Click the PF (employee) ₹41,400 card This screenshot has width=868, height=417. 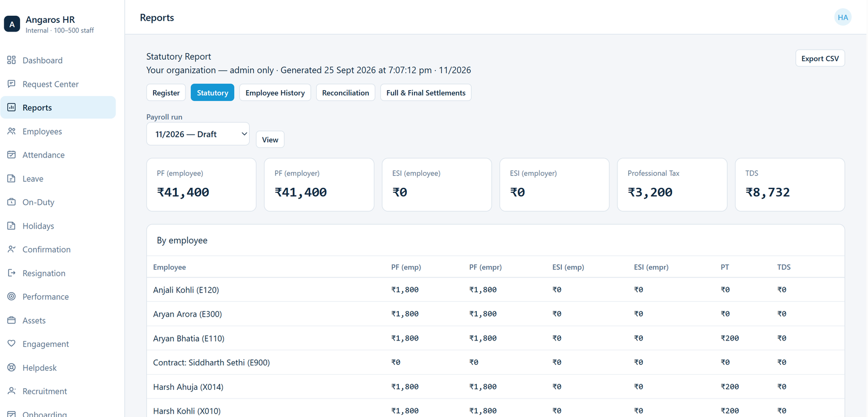[201, 185]
